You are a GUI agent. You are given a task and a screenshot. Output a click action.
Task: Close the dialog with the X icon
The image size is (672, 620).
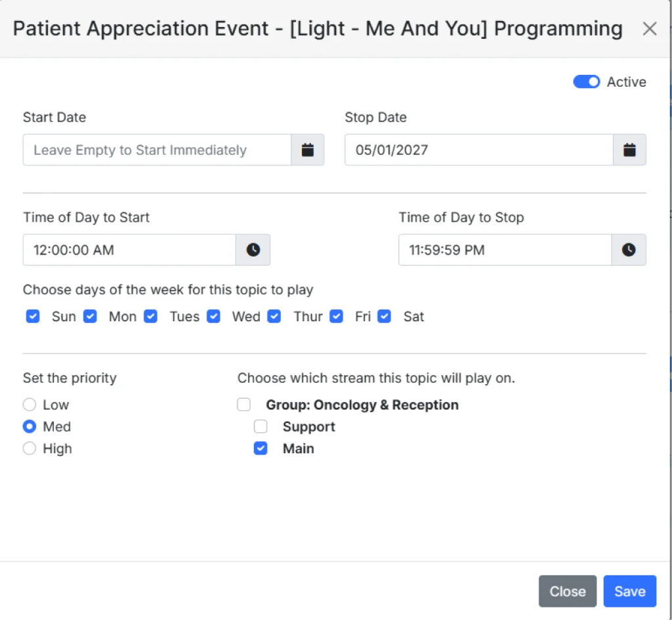(x=649, y=29)
